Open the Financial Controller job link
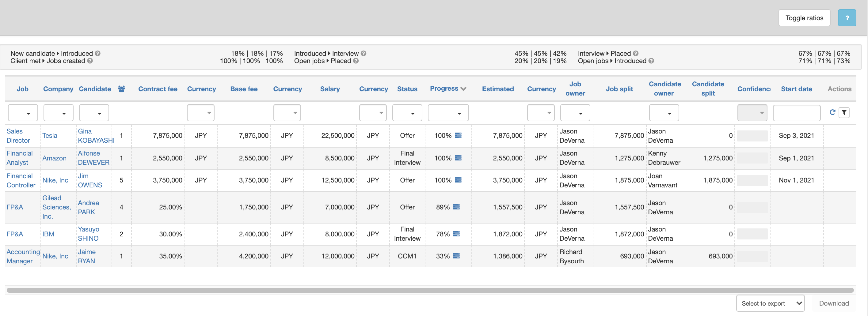The image size is (868, 316). coord(21,180)
